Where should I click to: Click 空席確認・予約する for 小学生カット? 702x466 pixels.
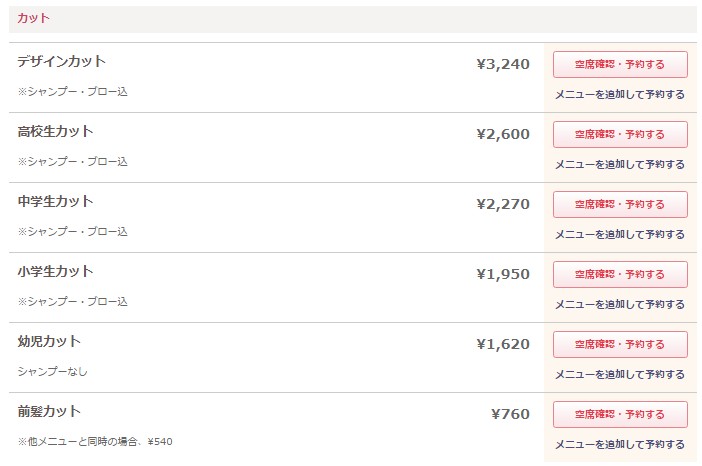pos(620,275)
